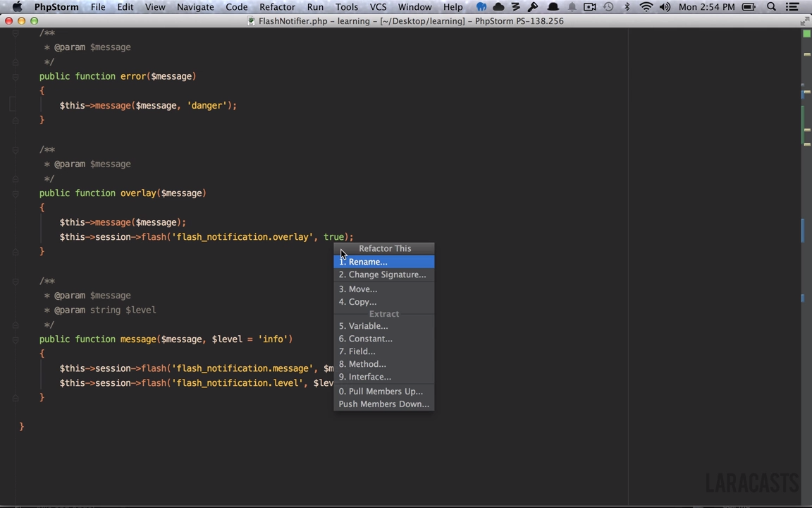Choose Extract Variable... option
Screen dimensions: 812x508
pos(383,326)
